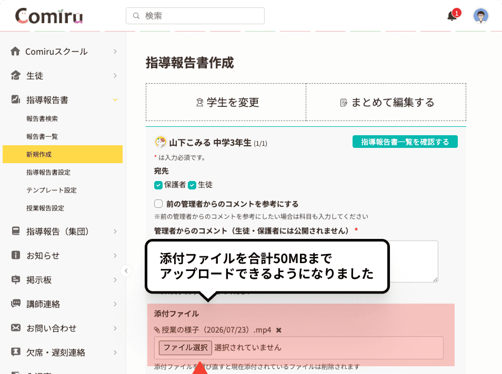Click the お知らせ info icon
This screenshot has width=502, height=374.
click(15, 255)
